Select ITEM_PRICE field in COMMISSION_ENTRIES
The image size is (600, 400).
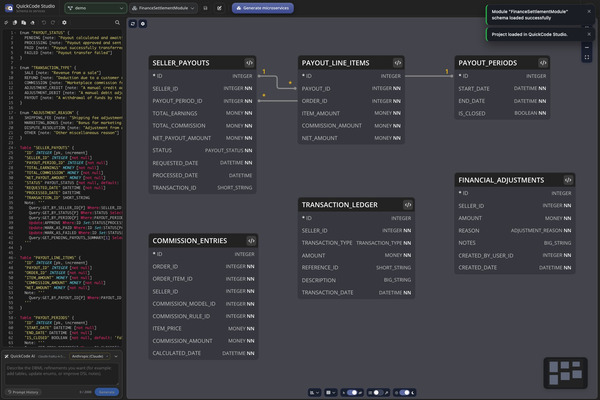204,328
